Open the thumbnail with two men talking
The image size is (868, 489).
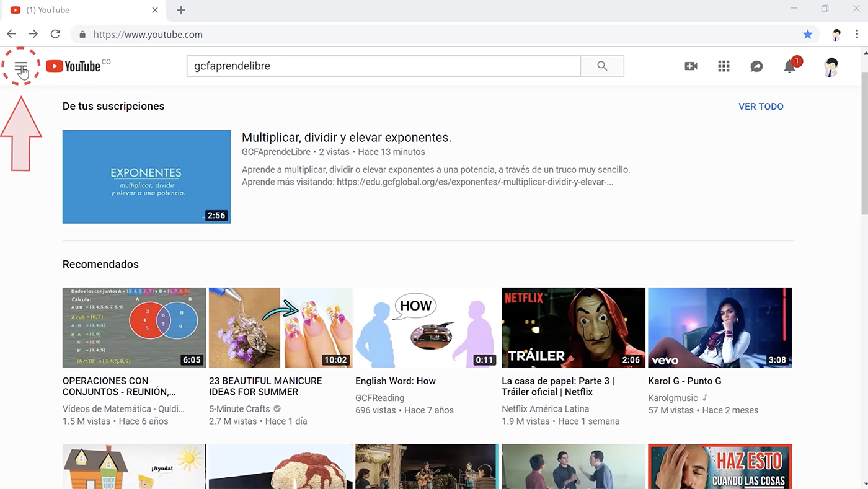pyautogui.click(x=573, y=466)
